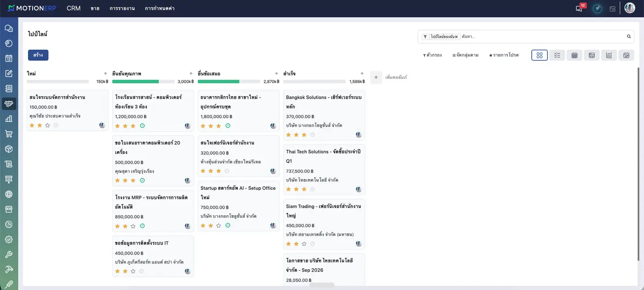This screenshot has height=290, width=644.
Task: Switch to calendar view
Action: click(x=575, y=55)
